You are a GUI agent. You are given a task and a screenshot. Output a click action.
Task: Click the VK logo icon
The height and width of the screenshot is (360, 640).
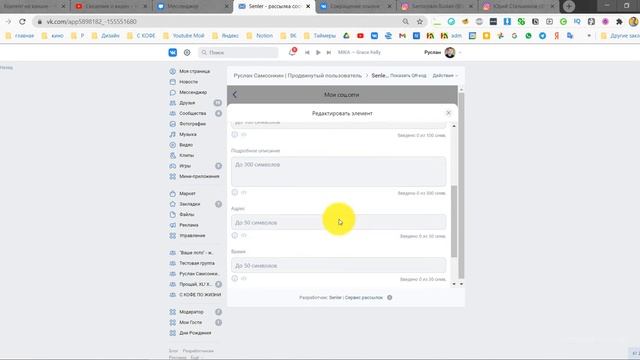coord(173,53)
